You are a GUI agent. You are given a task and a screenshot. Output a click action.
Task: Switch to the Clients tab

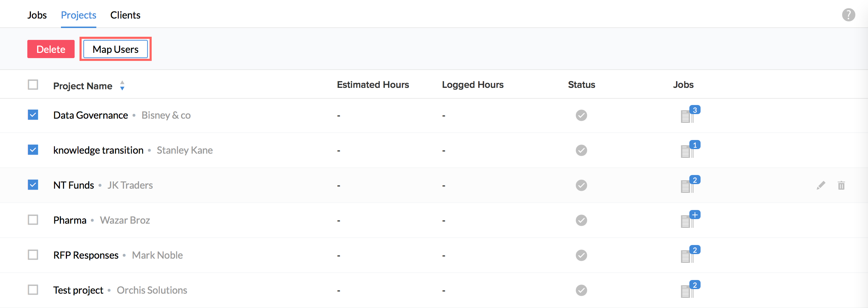pos(125,15)
